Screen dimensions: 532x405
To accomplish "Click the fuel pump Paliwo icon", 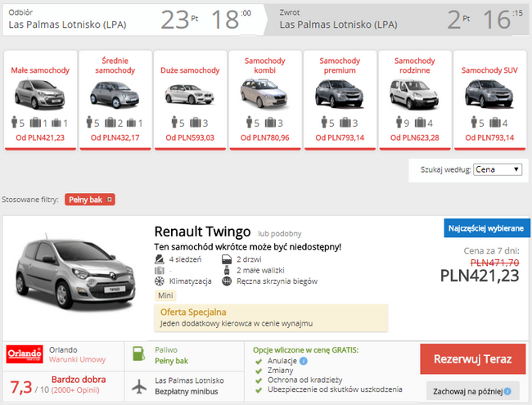I will (137, 355).
